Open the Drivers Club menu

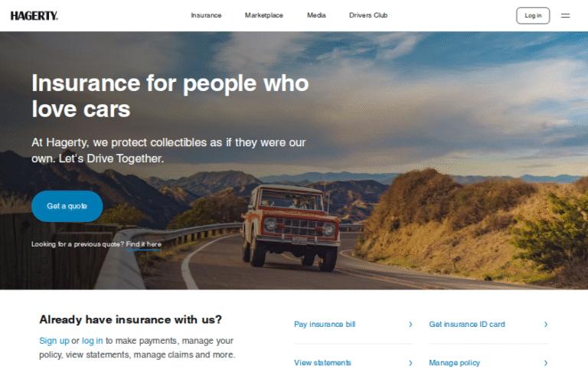(x=367, y=15)
